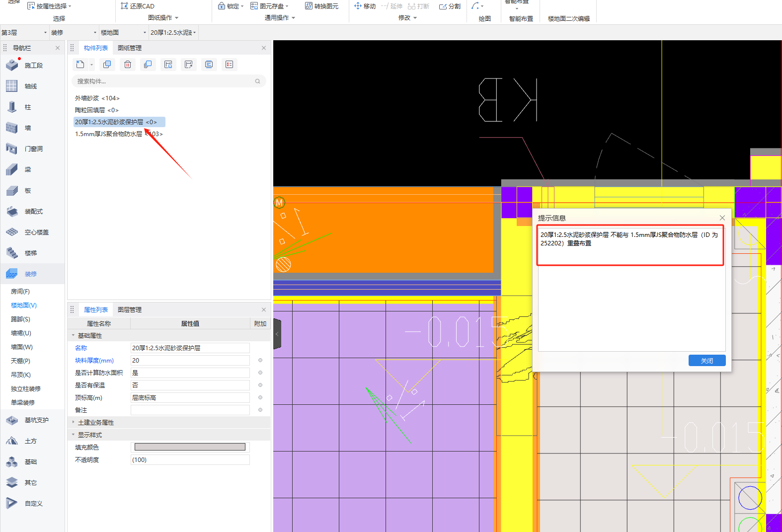Open the 其它 category
The image size is (782, 532).
coord(30,482)
